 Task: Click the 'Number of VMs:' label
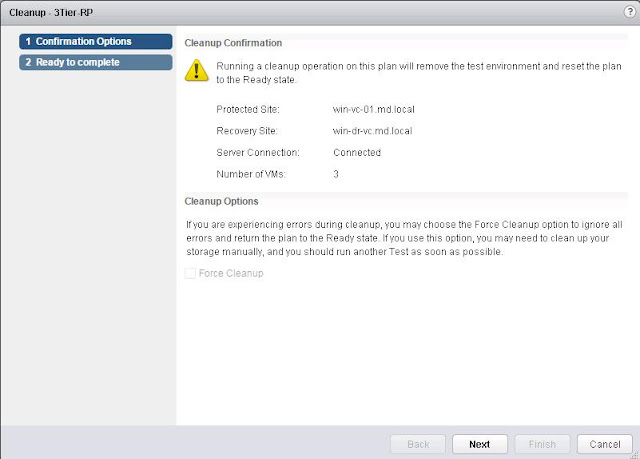251,174
